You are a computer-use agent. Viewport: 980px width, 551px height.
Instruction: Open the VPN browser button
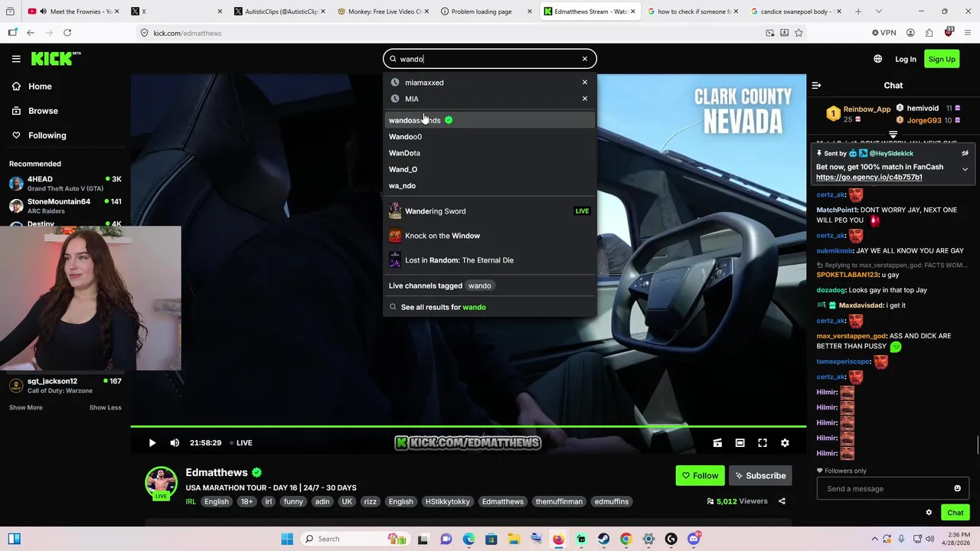tap(884, 33)
